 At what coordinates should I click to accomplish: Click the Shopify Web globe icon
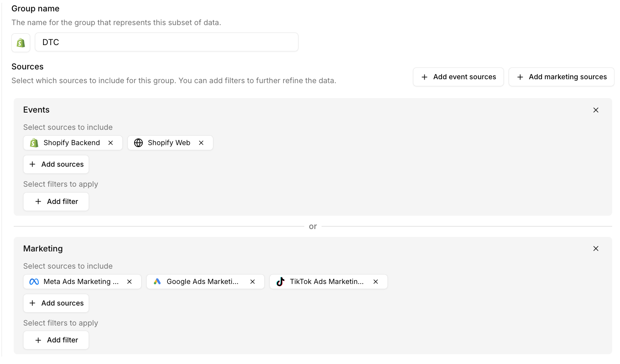(138, 143)
